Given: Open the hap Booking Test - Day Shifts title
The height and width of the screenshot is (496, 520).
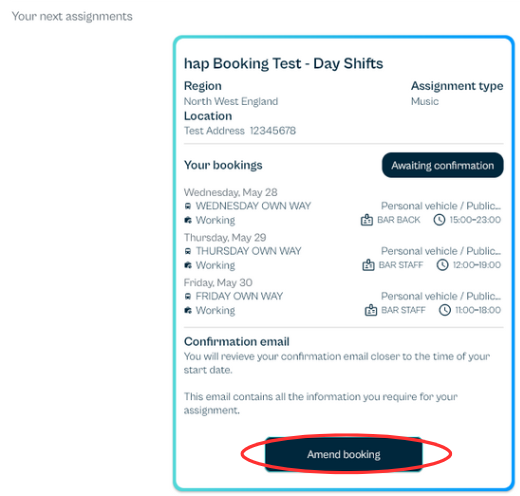Looking at the screenshot, I should [283, 63].
